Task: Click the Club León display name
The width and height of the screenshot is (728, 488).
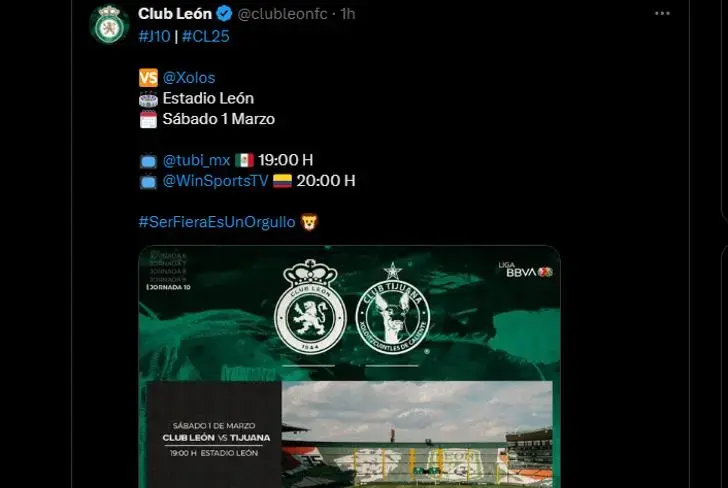Action: (x=175, y=14)
